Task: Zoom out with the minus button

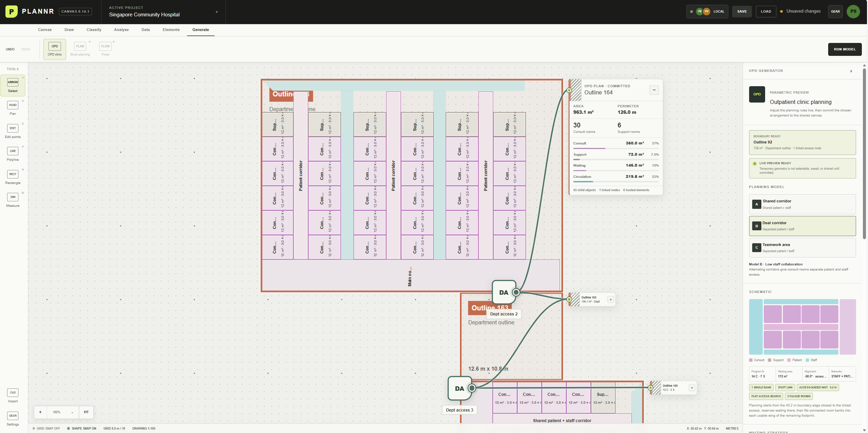Action: (72, 412)
